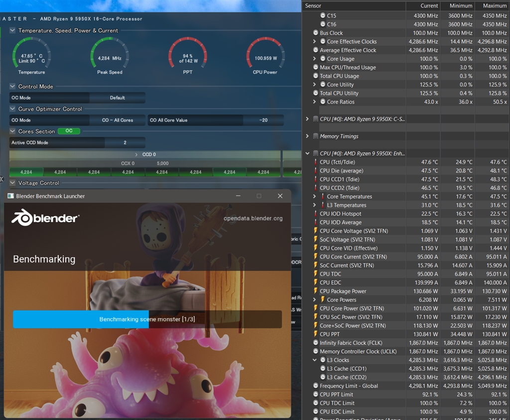The image size is (510, 420).
Task: Click the L3 Cache (CCD1) clock icon
Action: (323, 368)
